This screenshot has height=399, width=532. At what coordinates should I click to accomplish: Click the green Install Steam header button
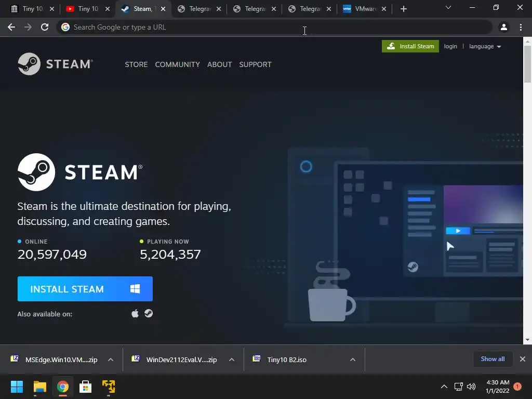pos(410,46)
